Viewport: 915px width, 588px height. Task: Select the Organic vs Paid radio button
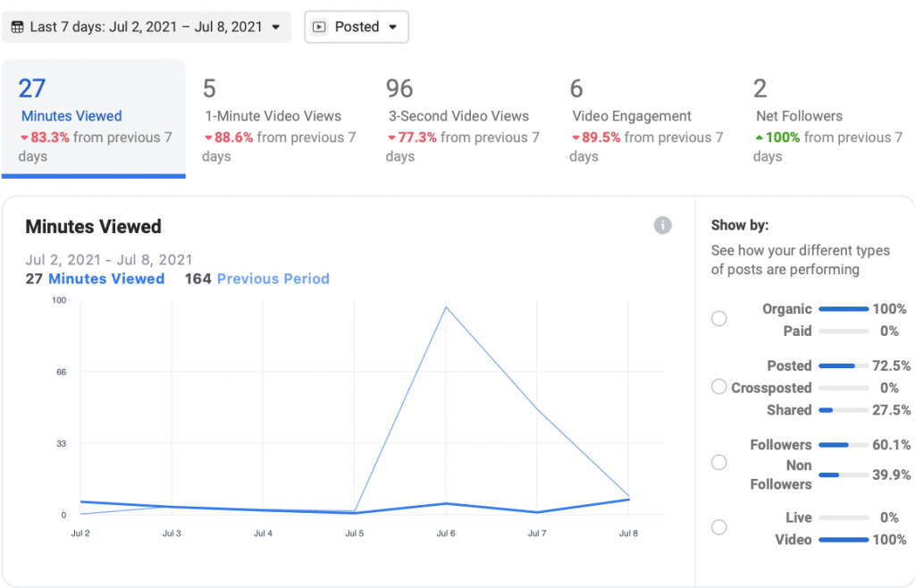(x=718, y=319)
